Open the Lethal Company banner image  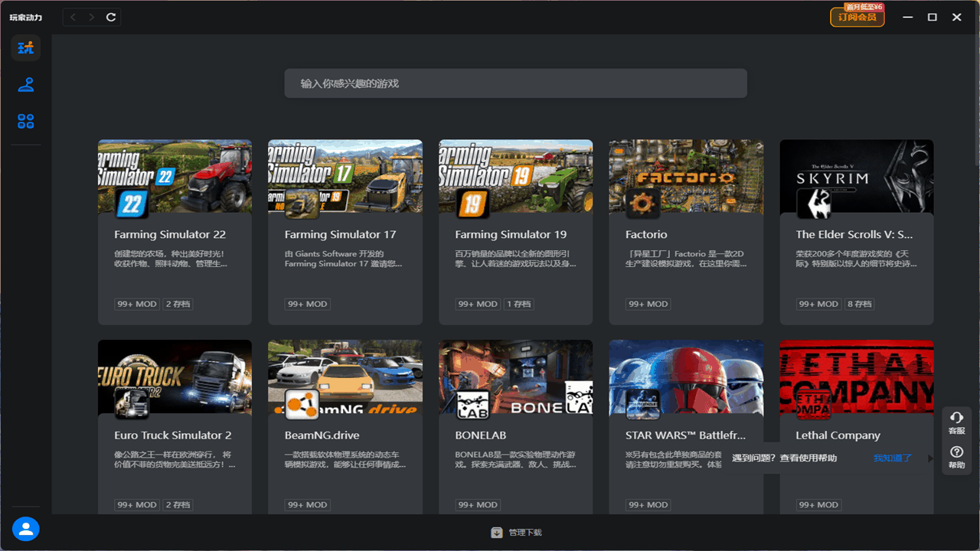pyautogui.click(x=857, y=377)
